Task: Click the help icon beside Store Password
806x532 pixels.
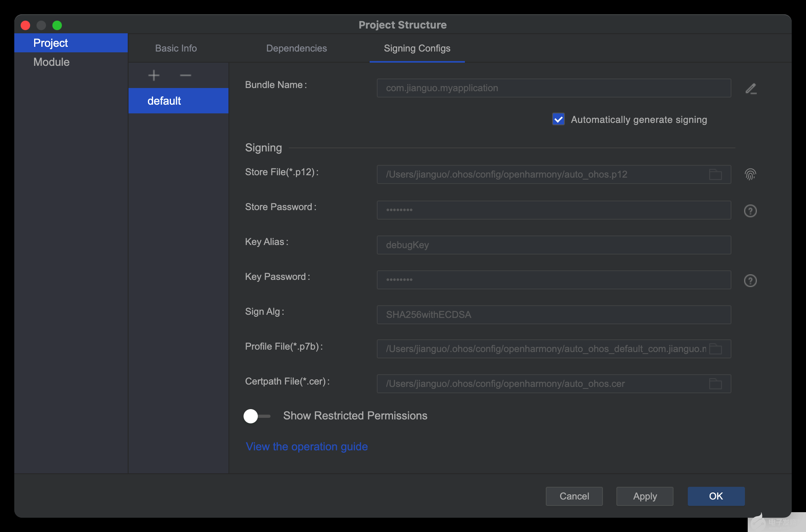Action: tap(750, 211)
